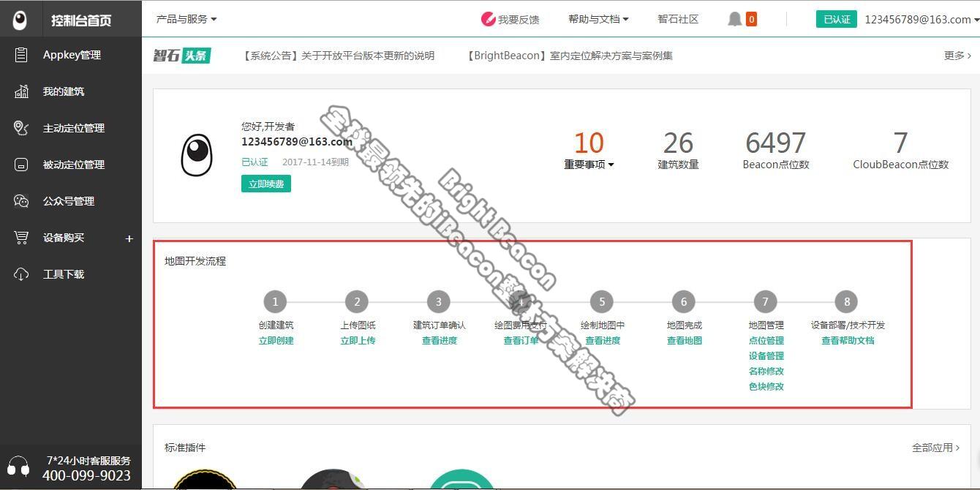Expand 更多 headlines arrow

click(x=957, y=56)
